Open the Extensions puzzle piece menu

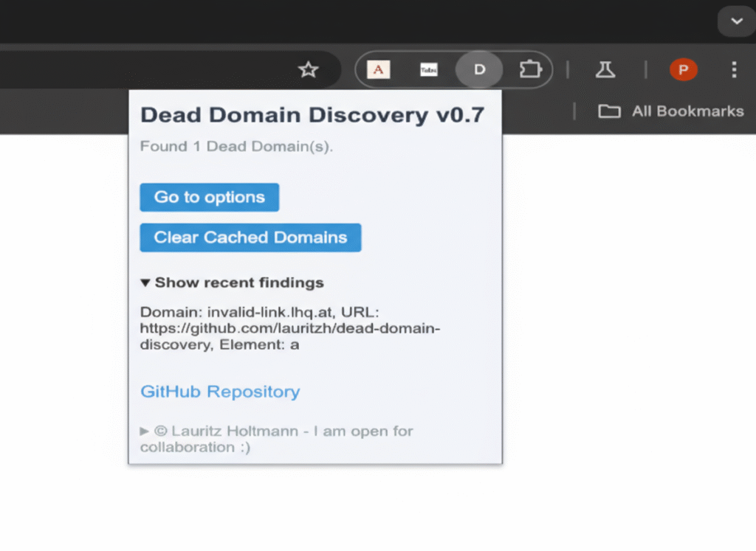click(530, 69)
